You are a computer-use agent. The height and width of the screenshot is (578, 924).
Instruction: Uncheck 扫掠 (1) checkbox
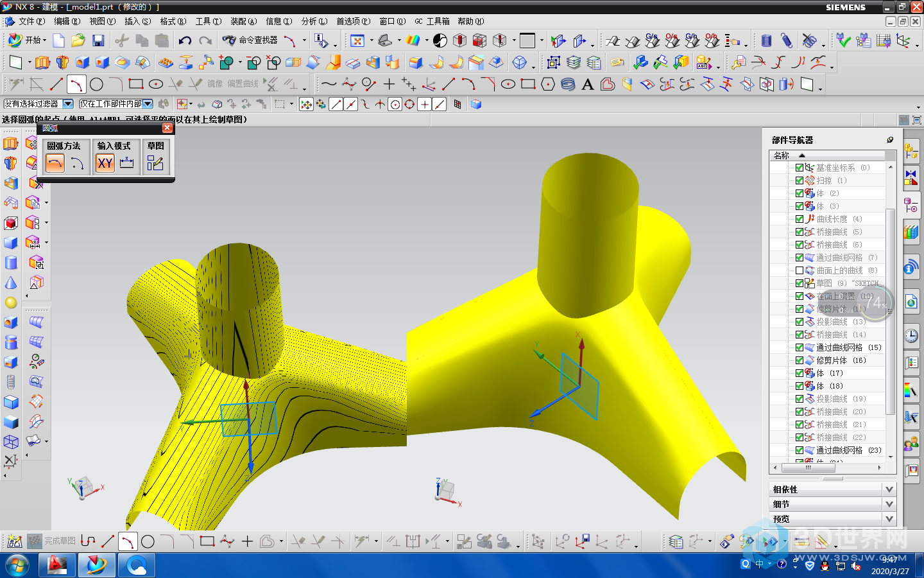pos(800,180)
